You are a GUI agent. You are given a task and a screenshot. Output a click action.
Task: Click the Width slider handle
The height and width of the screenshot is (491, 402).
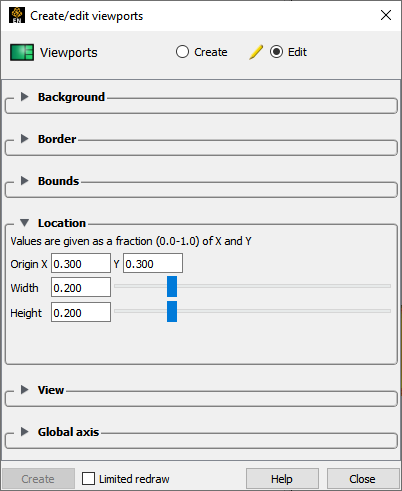click(172, 286)
